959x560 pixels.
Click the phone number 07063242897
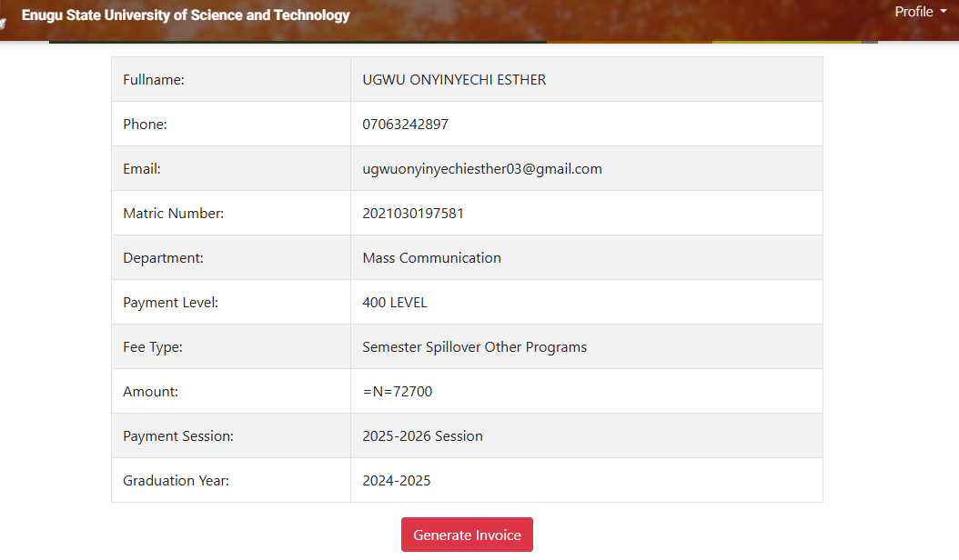[405, 125]
